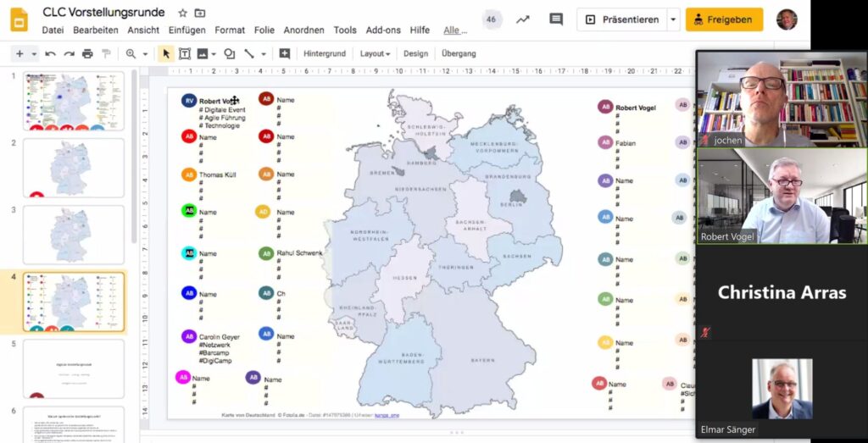Open the Layout dropdown
The height and width of the screenshot is (443, 868).
tap(375, 53)
